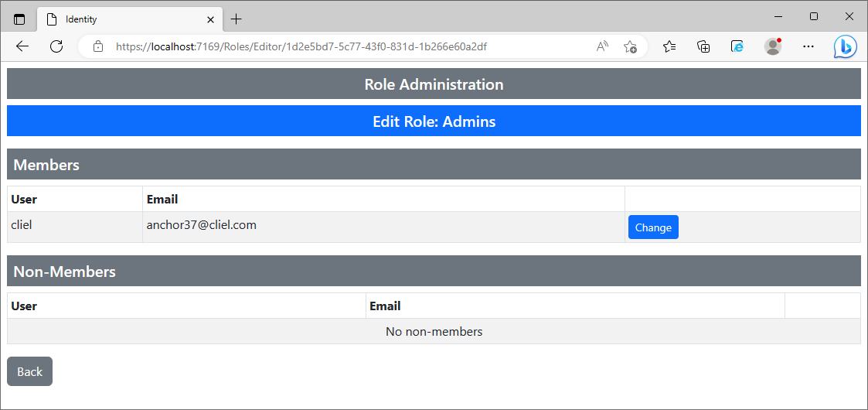This screenshot has height=410, width=868.
Task: Click the Back button
Action: [x=30, y=371]
